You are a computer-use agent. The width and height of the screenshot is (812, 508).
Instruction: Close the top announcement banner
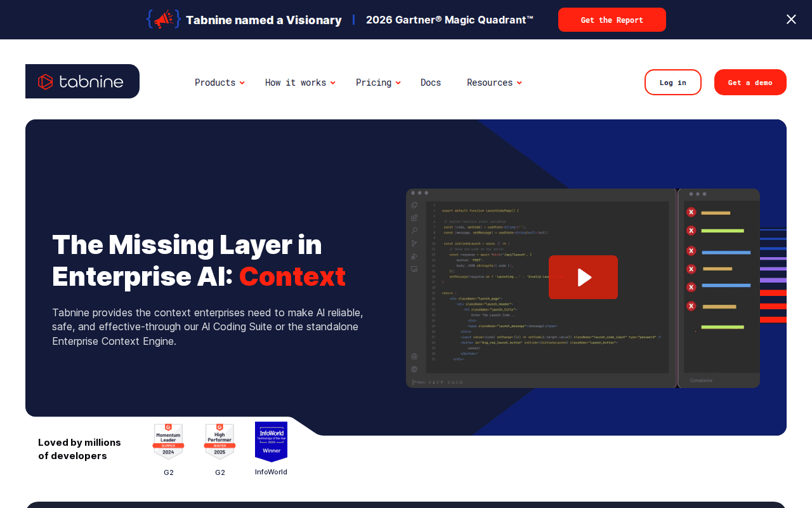tap(791, 19)
